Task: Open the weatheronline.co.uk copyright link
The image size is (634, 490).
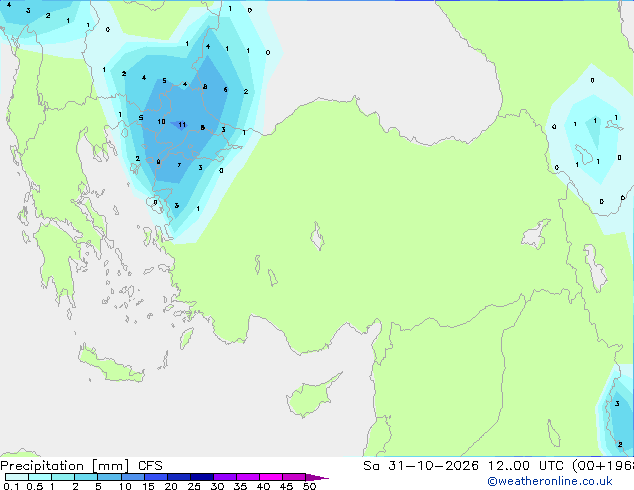Action: (x=549, y=481)
